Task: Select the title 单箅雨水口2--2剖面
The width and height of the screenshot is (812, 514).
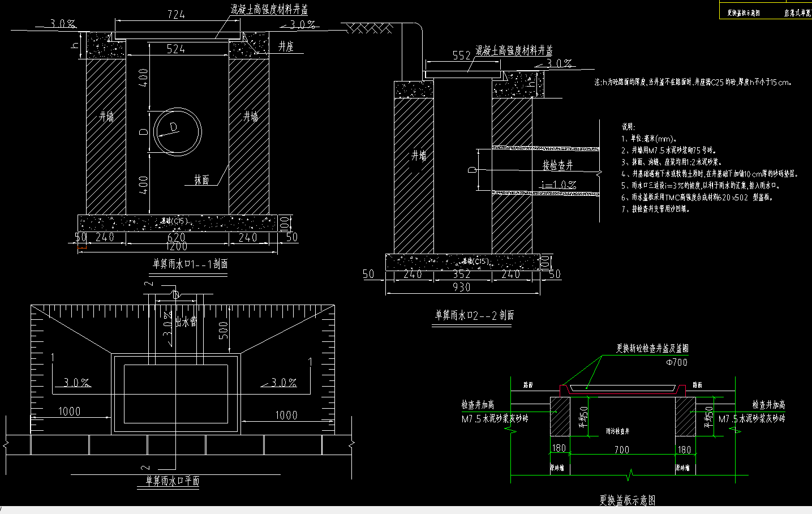Action: (474, 315)
